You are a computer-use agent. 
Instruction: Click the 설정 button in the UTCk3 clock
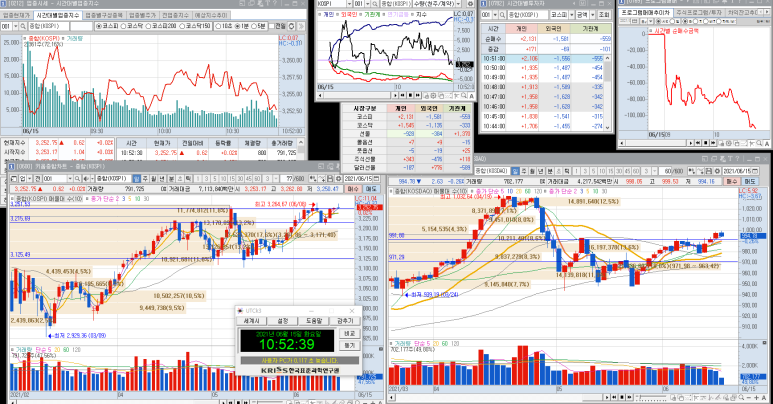(282, 321)
